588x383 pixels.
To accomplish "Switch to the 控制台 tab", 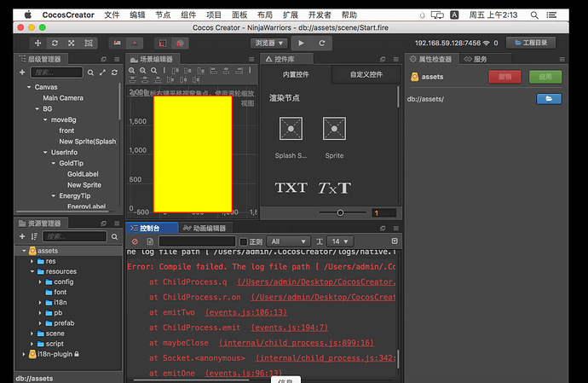I will pyautogui.click(x=152, y=229).
